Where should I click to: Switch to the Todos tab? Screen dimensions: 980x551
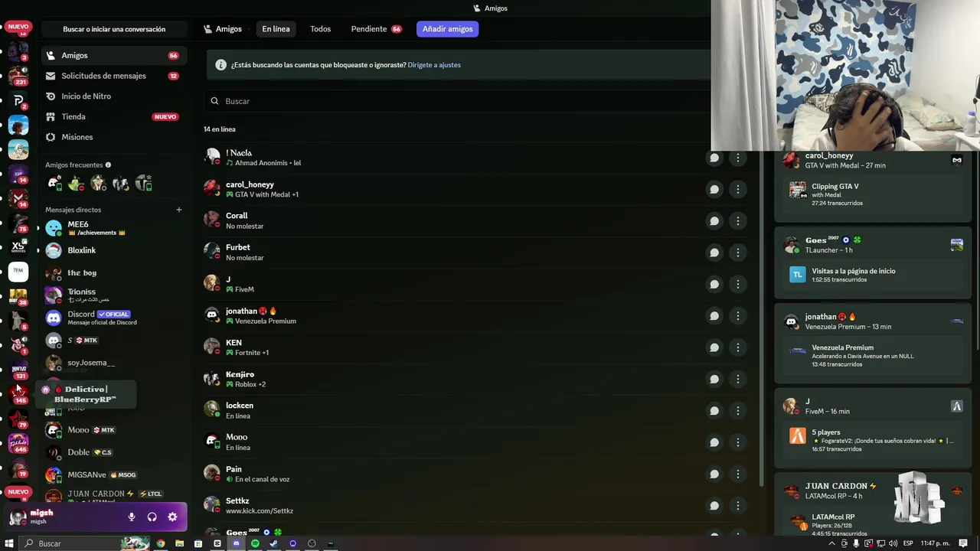coord(320,29)
